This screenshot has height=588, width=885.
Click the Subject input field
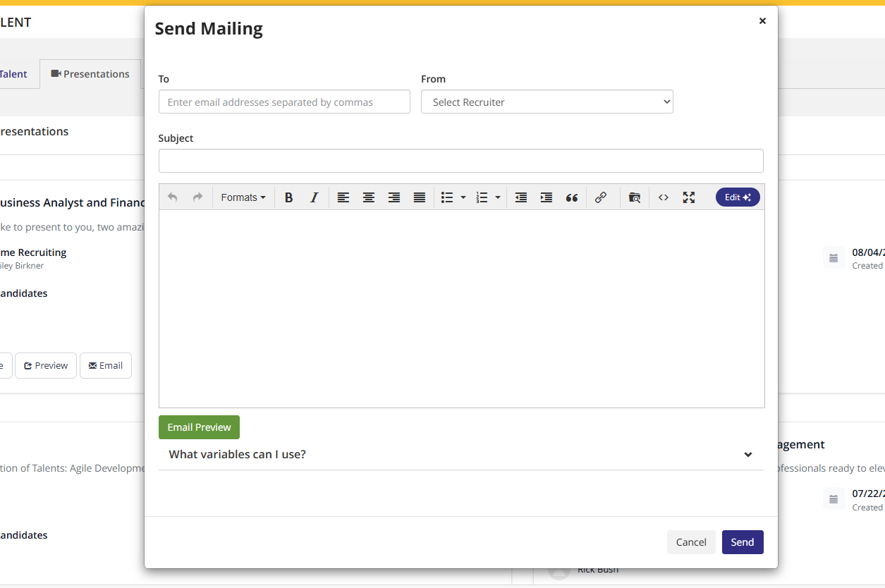pyautogui.click(x=460, y=161)
